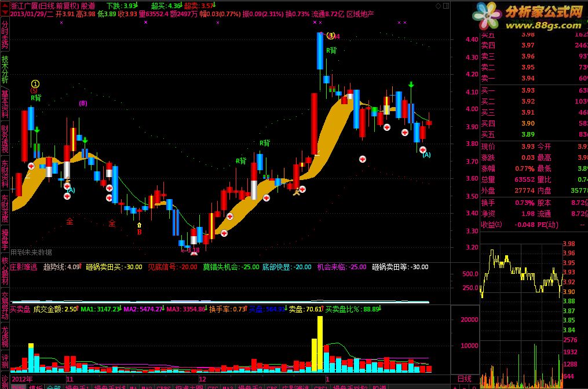Click the tallest yellow volume bar
588x389 pixels.
pyautogui.click(x=320, y=344)
